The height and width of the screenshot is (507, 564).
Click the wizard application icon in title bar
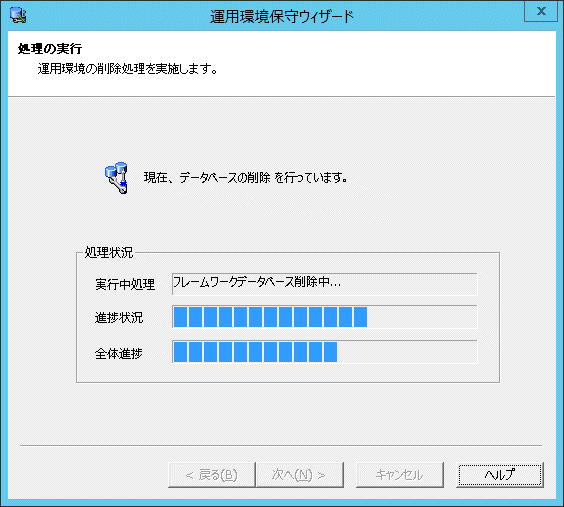pos(18,15)
